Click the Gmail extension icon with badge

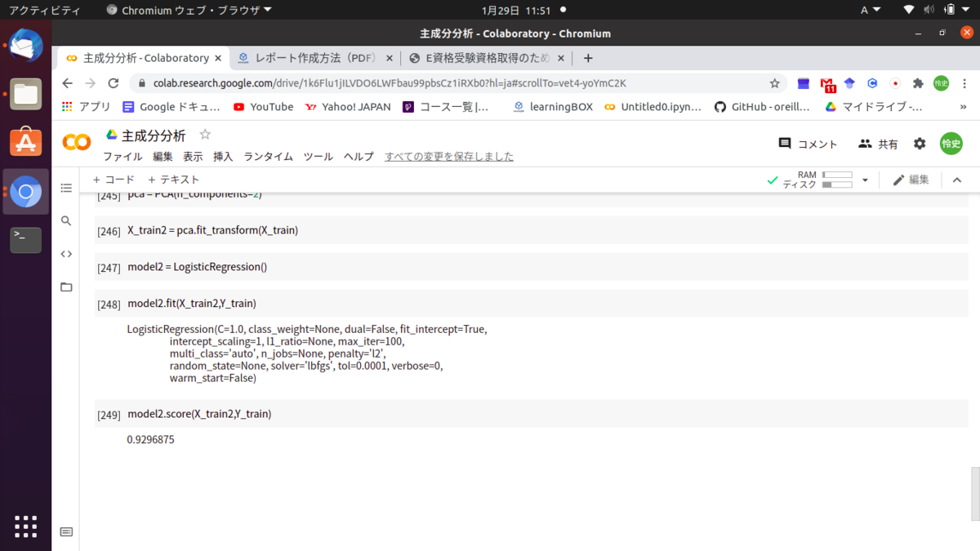[828, 84]
